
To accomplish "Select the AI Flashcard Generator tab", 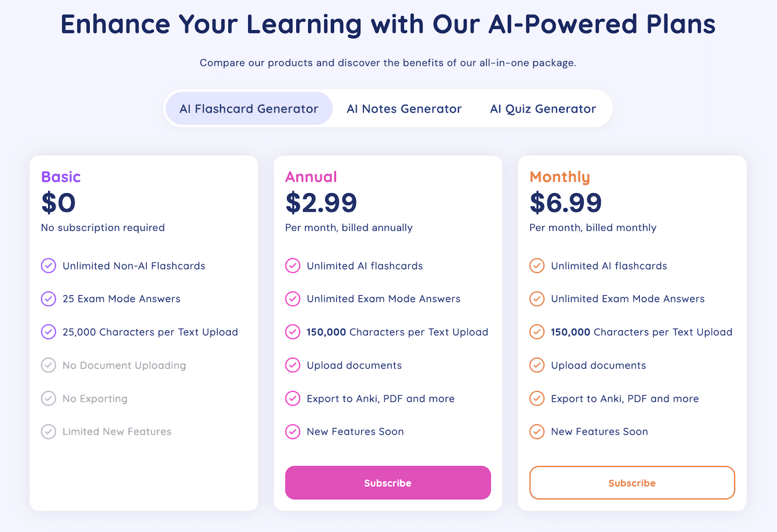I will pos(249,109).
